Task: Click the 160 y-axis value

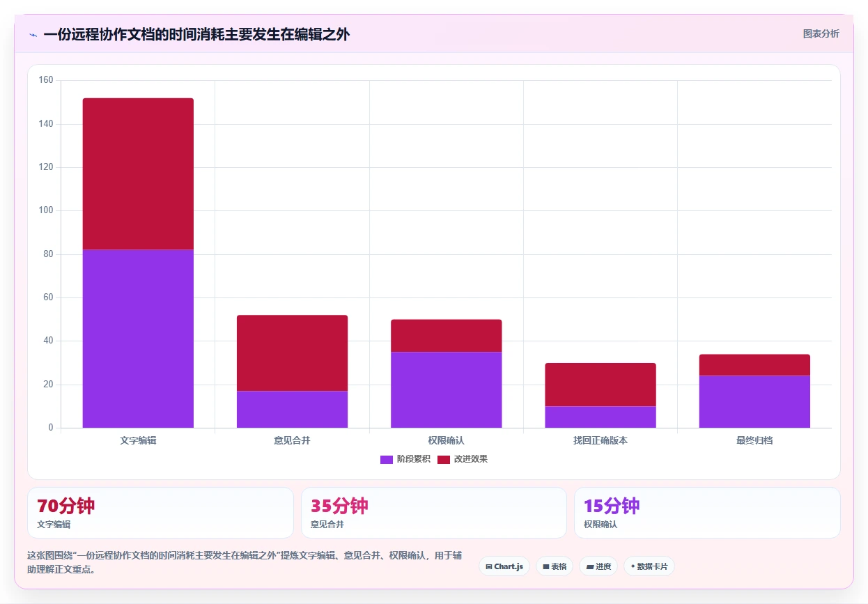Action: pos(46,80)
